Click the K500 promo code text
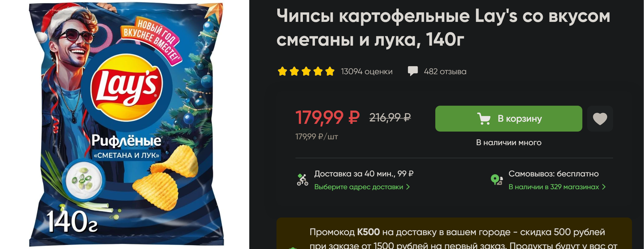The width and height of the screenshot is (644, 249). click(x=368, y=232)
